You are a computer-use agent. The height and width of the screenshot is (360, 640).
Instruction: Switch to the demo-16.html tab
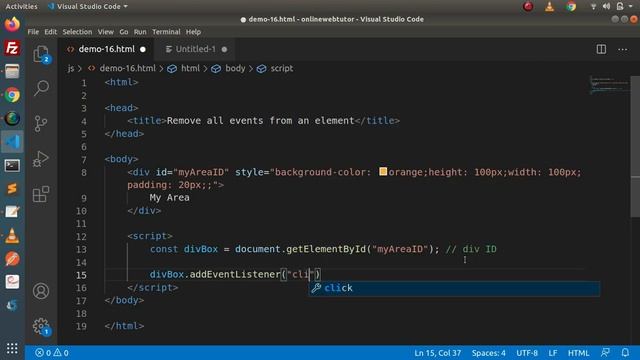(107, 49)
